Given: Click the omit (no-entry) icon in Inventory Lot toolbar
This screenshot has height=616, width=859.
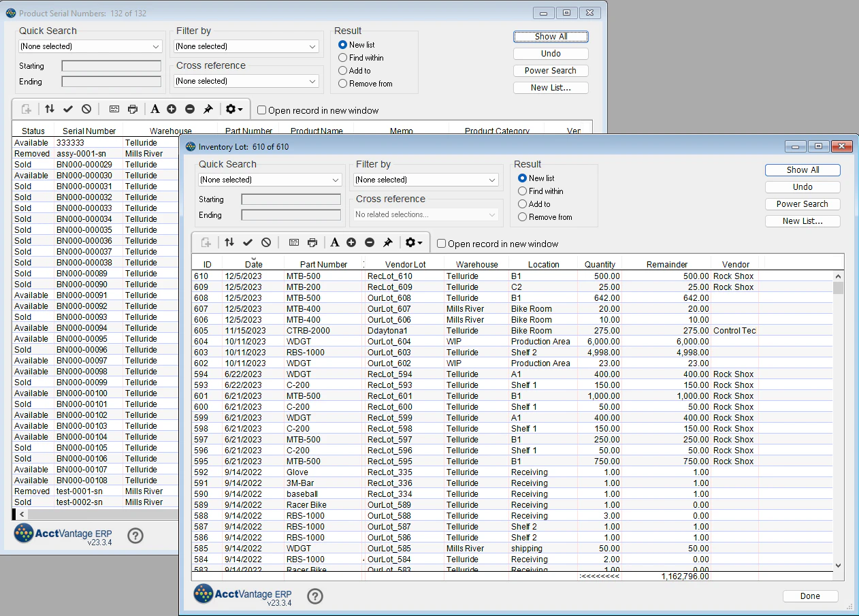Looking at the screenshot, I should 265,242.
